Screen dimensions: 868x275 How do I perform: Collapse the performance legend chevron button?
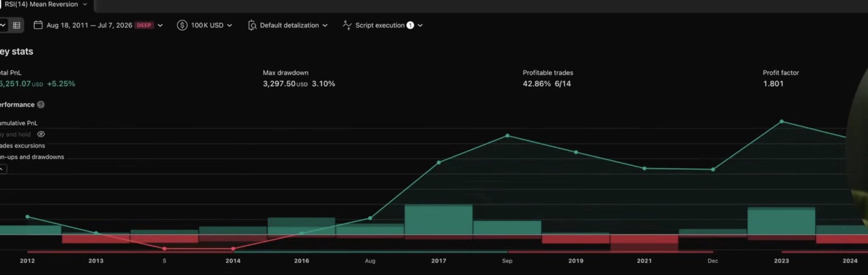coord(3,169)
